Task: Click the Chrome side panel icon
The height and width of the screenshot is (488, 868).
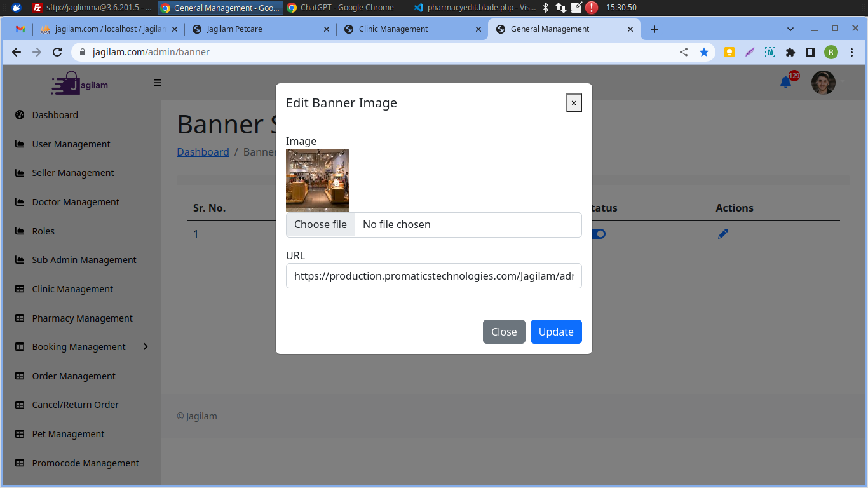Action: point(811,52)
